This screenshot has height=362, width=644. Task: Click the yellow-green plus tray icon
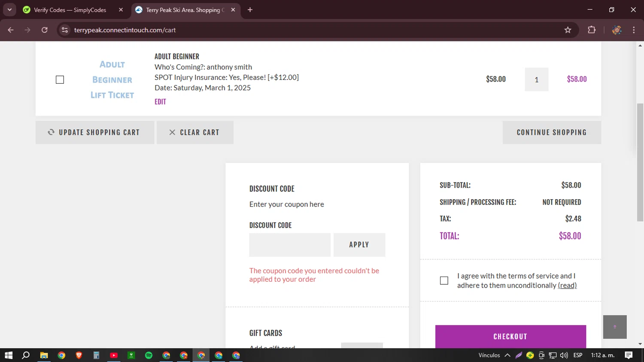click(530, 355)
